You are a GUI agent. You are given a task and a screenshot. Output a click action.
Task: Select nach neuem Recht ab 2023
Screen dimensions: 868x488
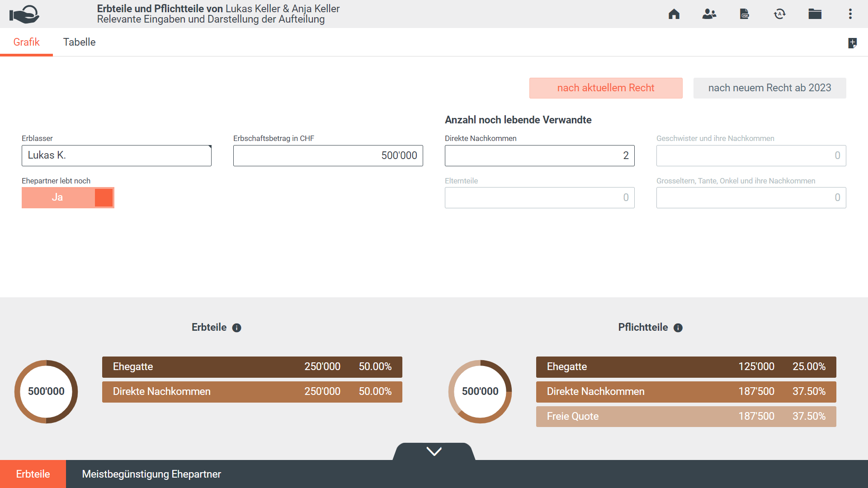pyautogui.click(x=770, y=88)
